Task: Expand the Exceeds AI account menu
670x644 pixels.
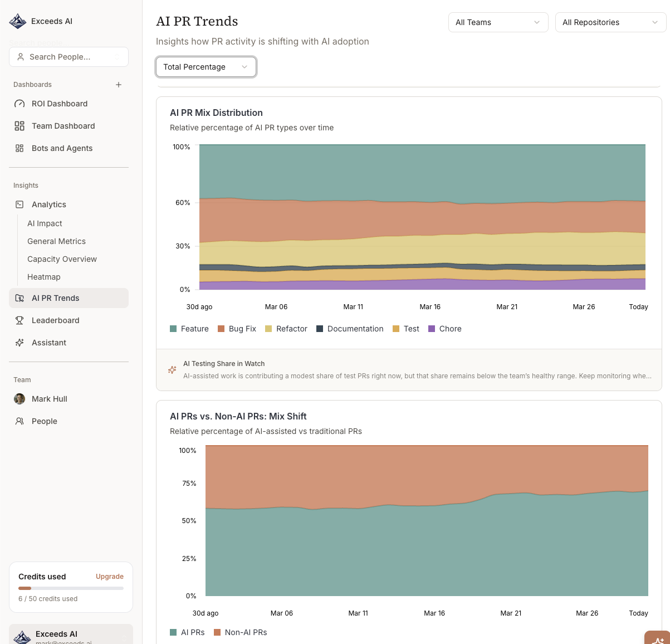Action: point(71,635)
